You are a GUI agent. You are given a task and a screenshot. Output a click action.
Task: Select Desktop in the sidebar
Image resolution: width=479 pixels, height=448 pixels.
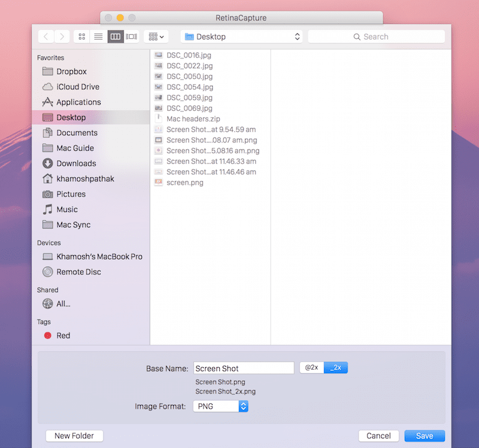90,117
